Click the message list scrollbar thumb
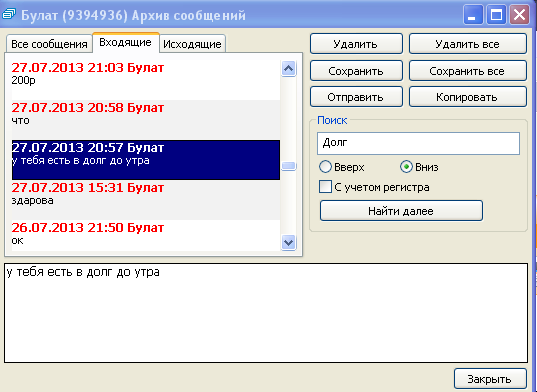This screenshot has height=392, width=537. point(288,166)
